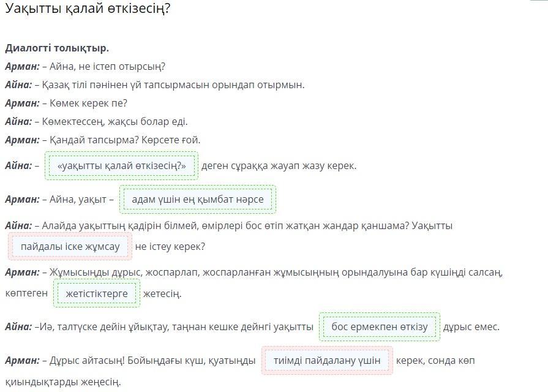Select the "адам үшін ең қымбат нәрсе" blank
548x392 pixels.
(x=198, y=199)
